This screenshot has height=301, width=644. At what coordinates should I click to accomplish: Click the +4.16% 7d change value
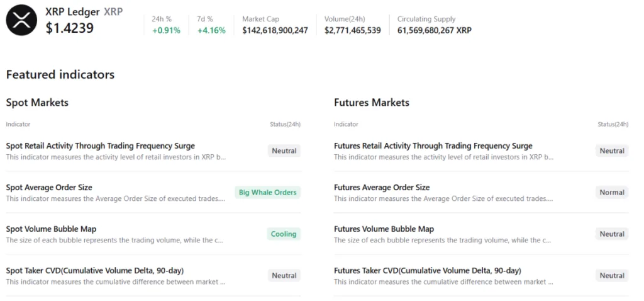click(x=211, y=30)
